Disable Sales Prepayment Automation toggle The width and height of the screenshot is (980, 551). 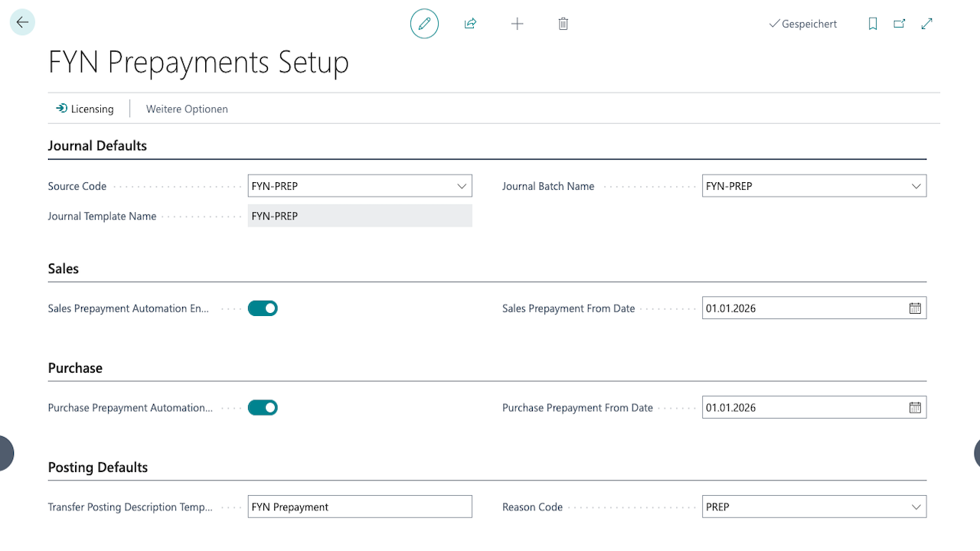[263, 308]
